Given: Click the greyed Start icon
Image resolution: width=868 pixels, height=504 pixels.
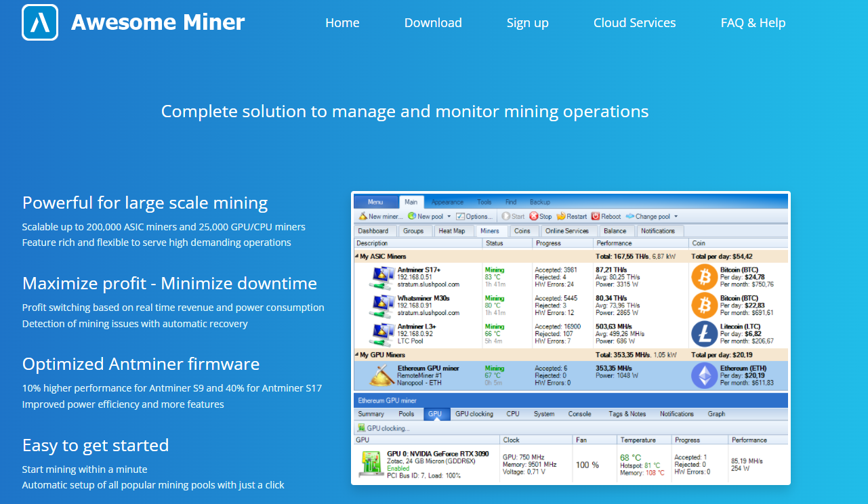Looking at the screenshot, I should pyautogui.click(x=505, y=216).
